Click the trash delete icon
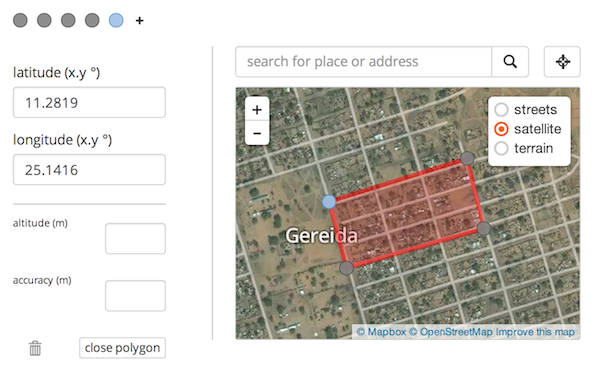This screenshot has width=600, height=375. click(35, 348)
